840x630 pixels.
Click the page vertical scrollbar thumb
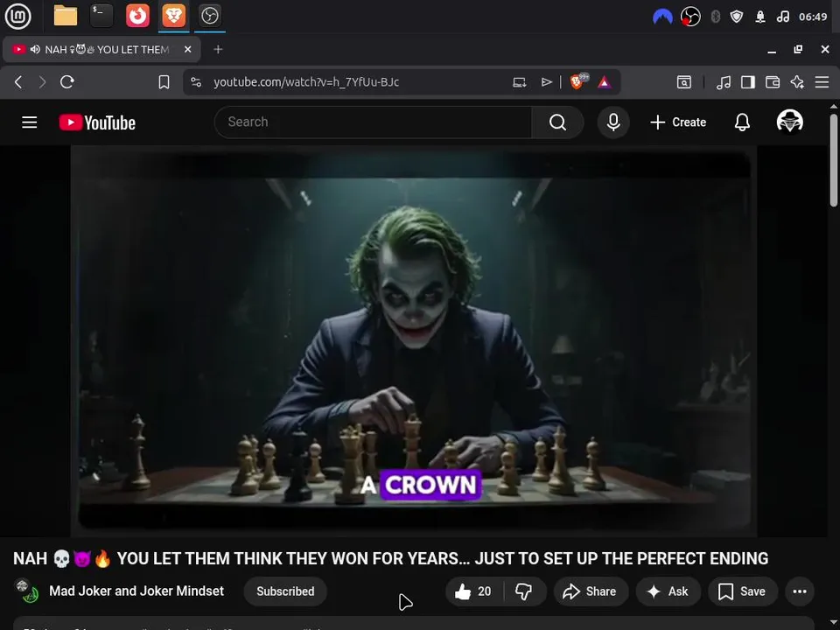click(834, 159)
